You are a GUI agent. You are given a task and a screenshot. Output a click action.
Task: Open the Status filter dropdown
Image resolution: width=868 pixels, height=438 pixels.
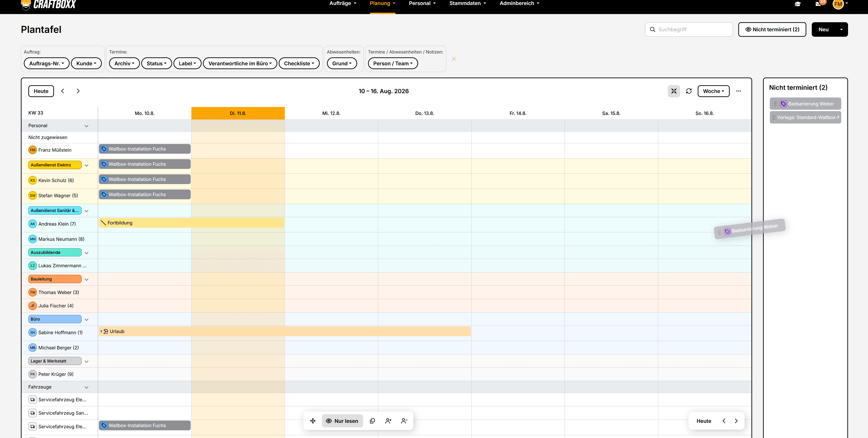[x=157, y=63]
